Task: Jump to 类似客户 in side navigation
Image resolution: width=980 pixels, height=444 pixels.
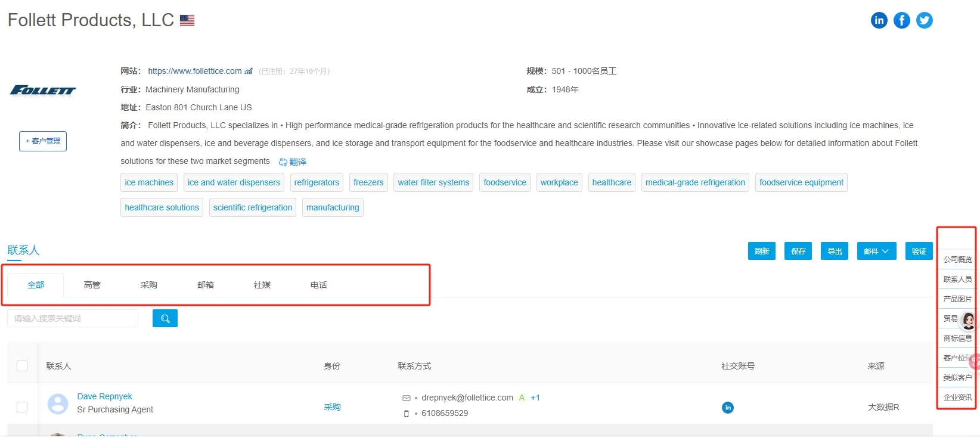Action: tap(957, 377)
